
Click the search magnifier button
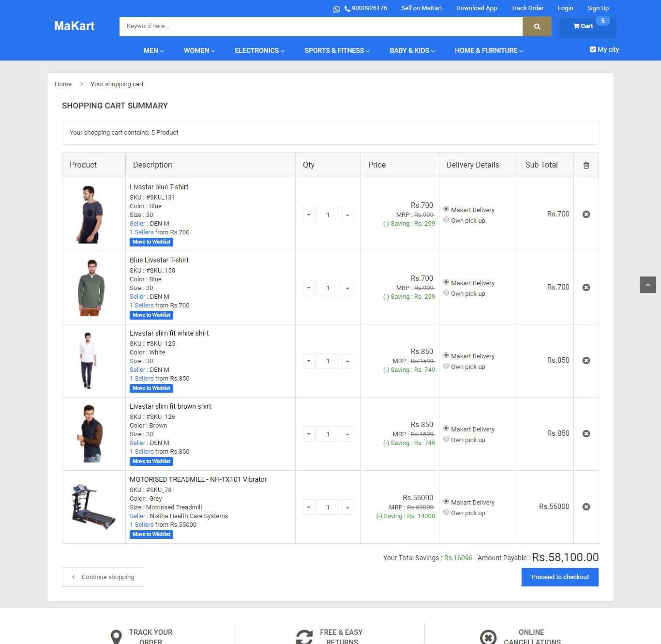pyautogui.click(x=537, y=27)
